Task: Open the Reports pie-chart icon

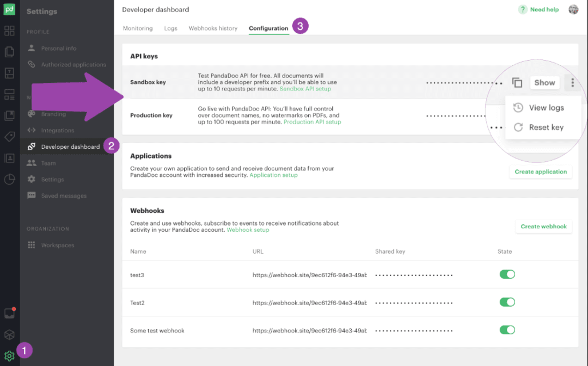Action: coord(9,179)
